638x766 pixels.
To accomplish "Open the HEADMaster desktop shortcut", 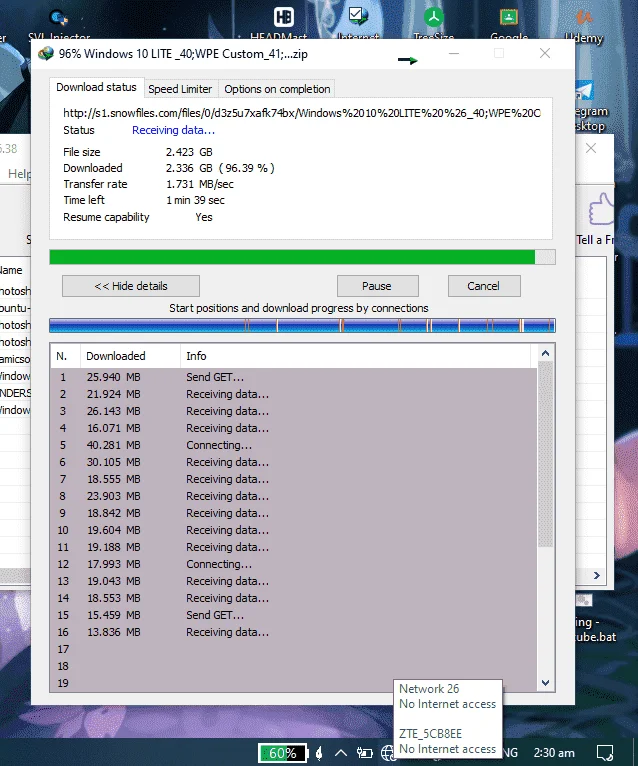I will click(283, 18).
